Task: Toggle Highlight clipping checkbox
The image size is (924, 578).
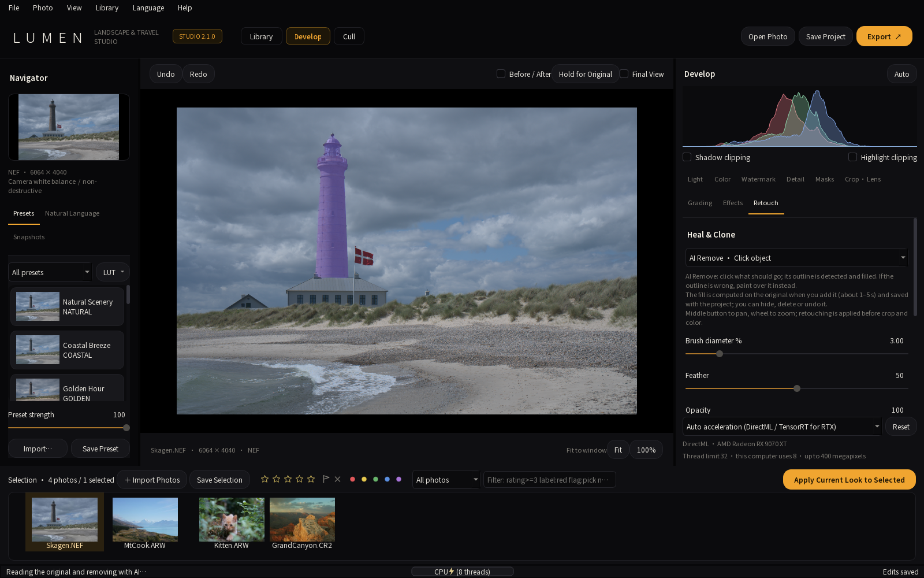Action: click(852, 157)
